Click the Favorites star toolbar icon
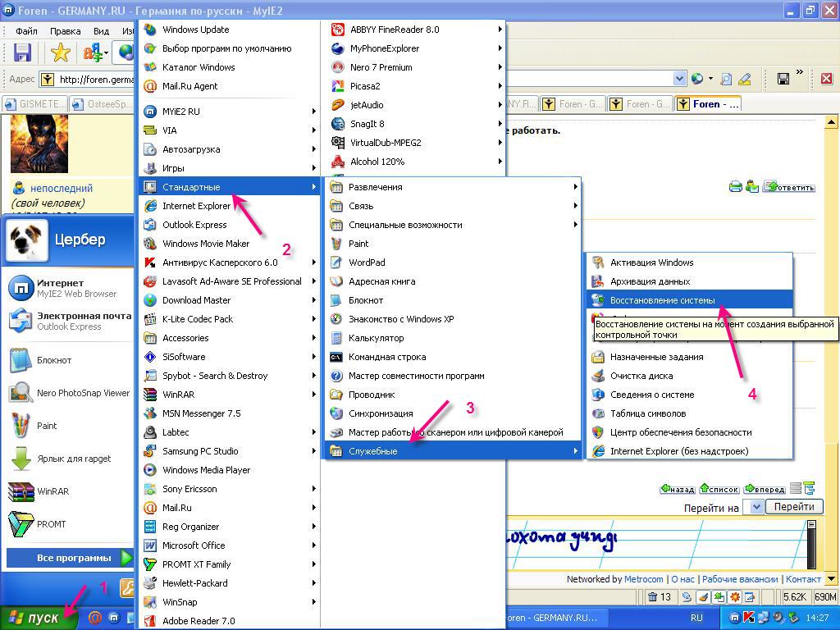 (61, 53)
